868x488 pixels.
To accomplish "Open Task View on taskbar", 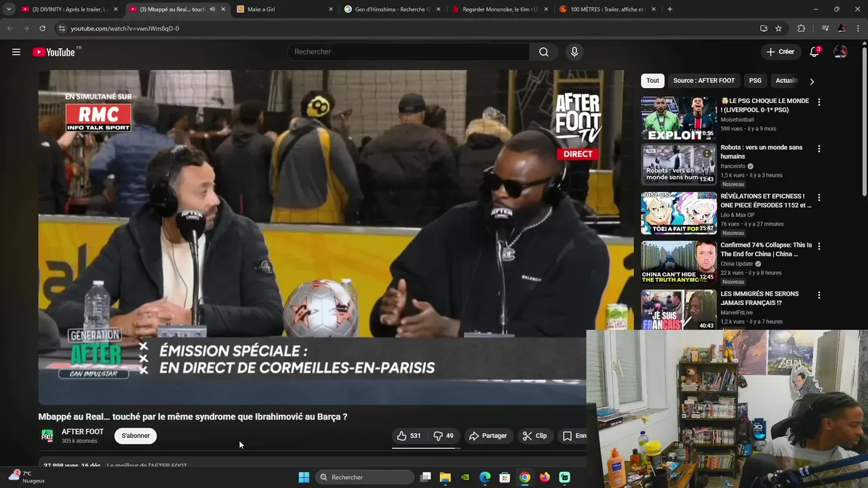I will (x=426, y=477).
